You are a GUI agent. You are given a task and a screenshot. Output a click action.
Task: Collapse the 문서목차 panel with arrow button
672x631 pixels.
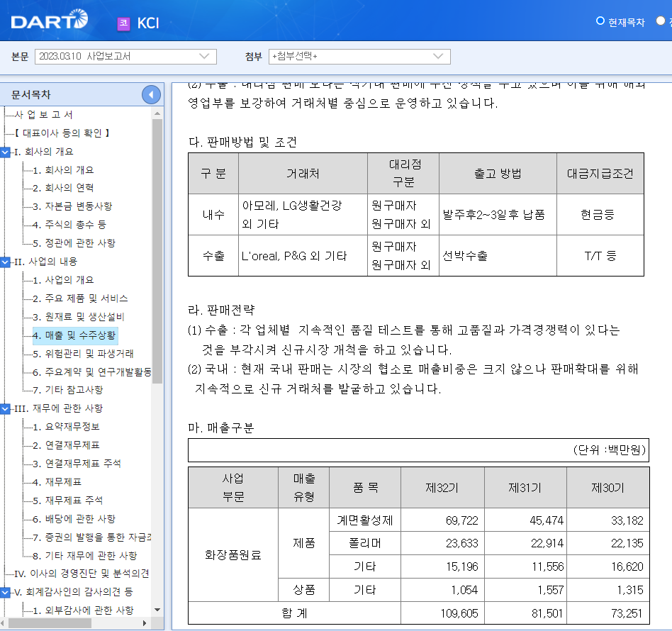151,95
